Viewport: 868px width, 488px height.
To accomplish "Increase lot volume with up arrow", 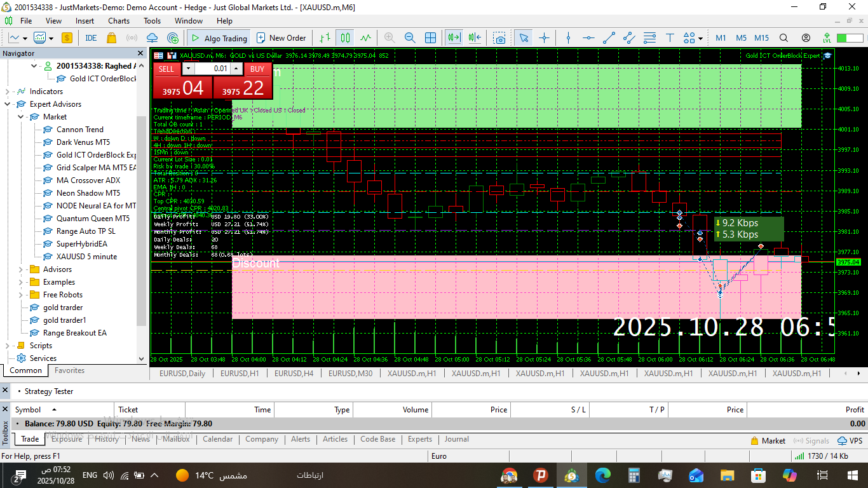I will 236,69.
